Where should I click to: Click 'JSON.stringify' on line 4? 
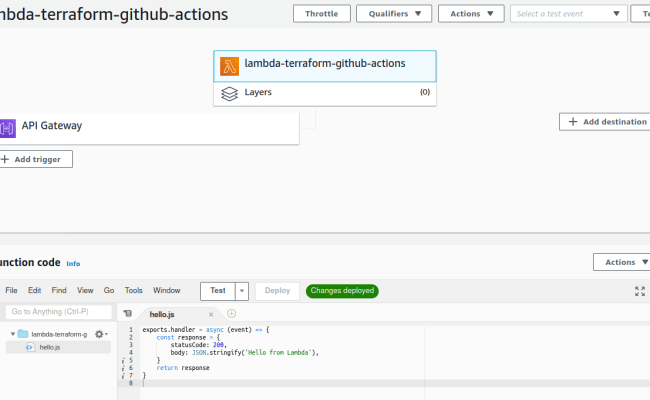point(216,353)
